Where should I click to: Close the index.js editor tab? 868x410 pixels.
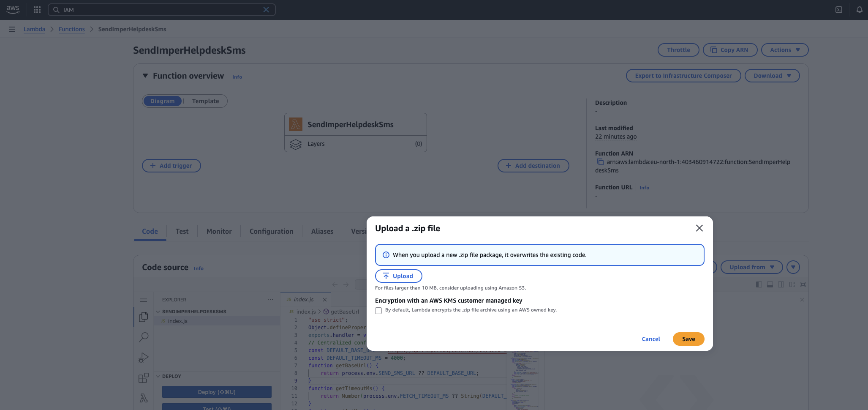pyautogui.click(x=325, y=300)
